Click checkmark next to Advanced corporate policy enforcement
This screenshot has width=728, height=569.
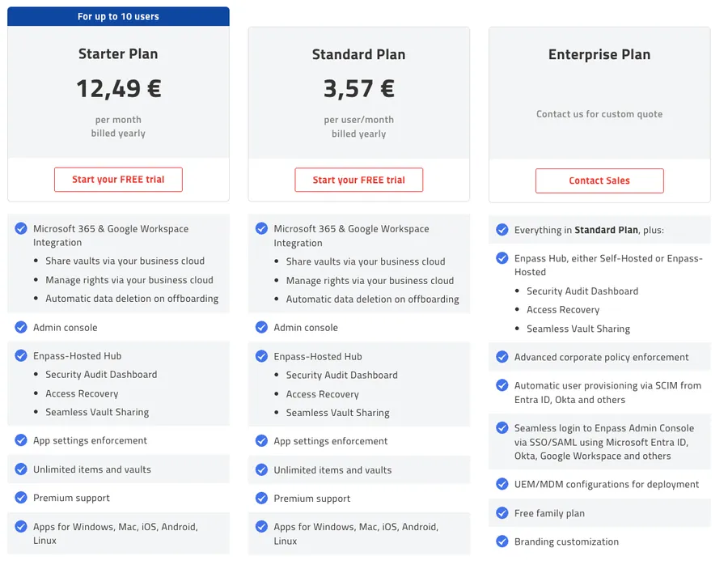502,357
